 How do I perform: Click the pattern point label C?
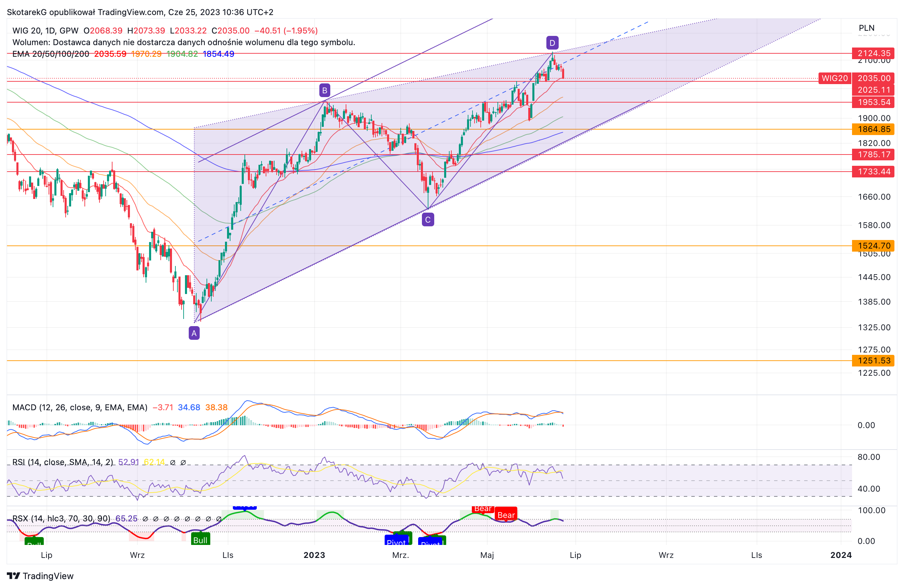pyautogui.click(x=428, y=219)
